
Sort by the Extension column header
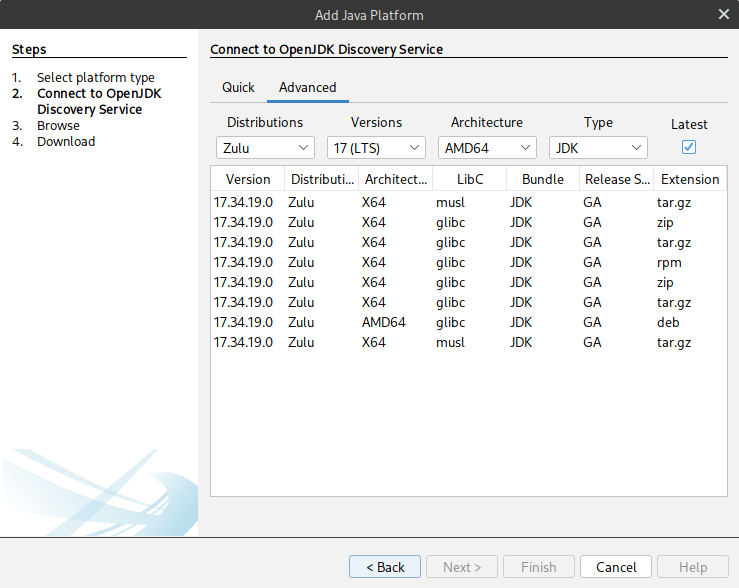click(x=690, y=179)
